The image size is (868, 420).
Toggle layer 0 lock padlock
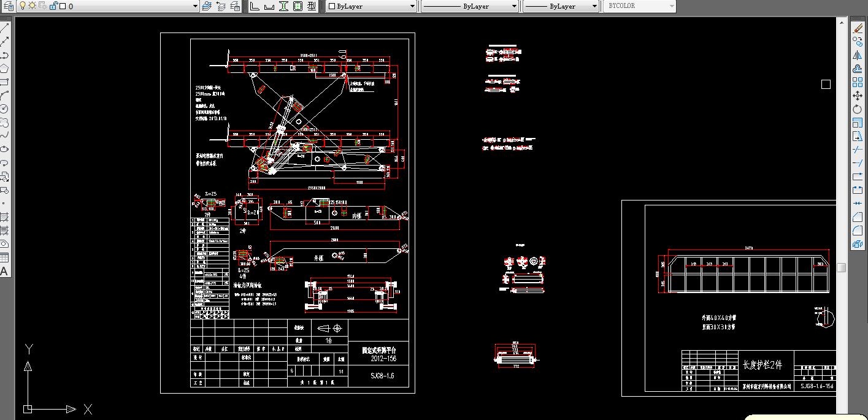[53, 6]
